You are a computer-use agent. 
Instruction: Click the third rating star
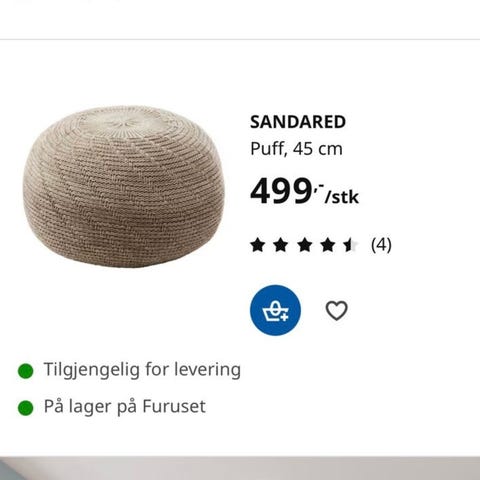(x=304, y=245)
